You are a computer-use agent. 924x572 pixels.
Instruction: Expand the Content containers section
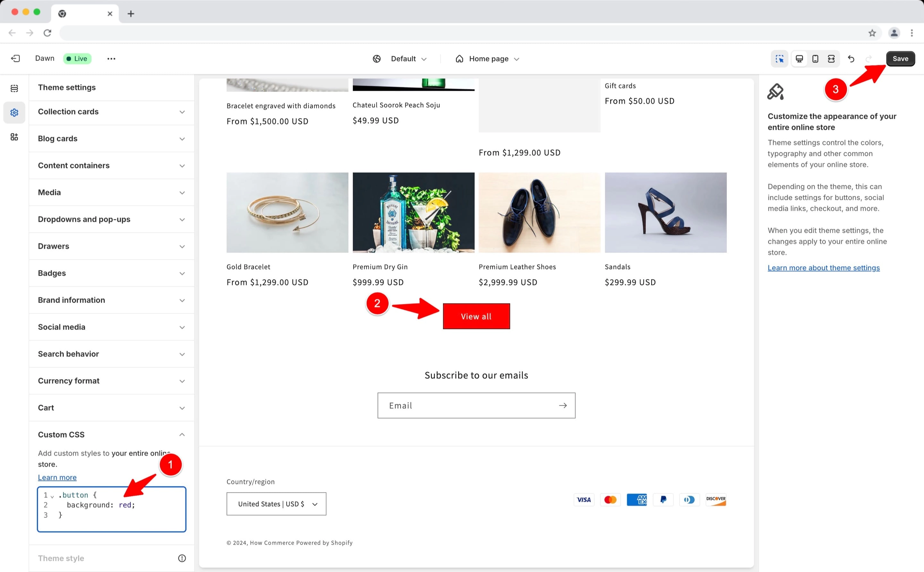click(x=112, y=165)
